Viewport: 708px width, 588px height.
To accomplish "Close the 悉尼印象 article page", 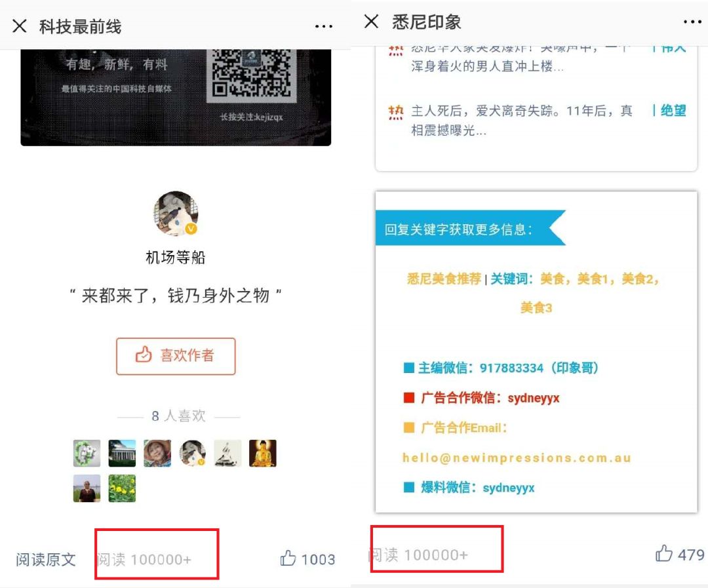I will [x=371, y=21].
